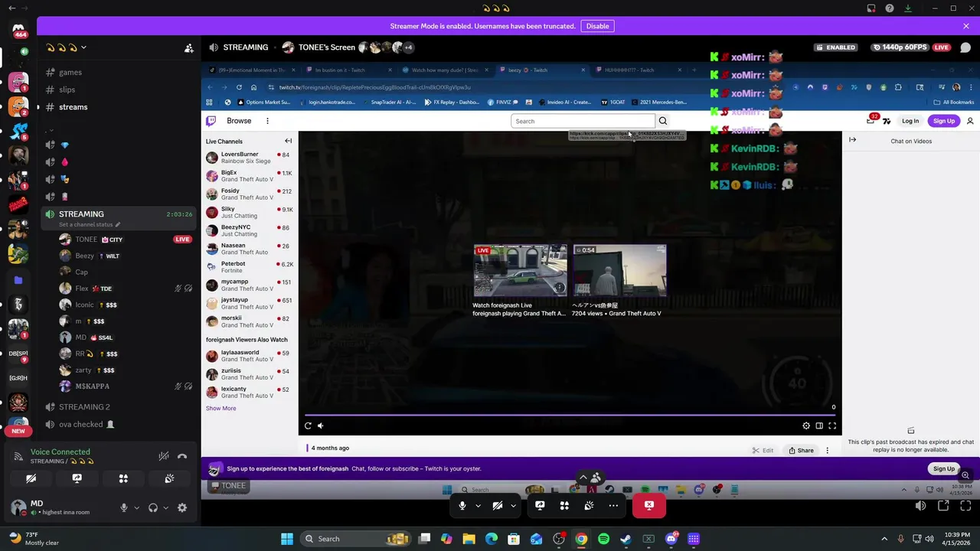Click the invite people icon by server name
Image resolution: width=980 pixels, height=551 pixels.
(x=188, y=47)
